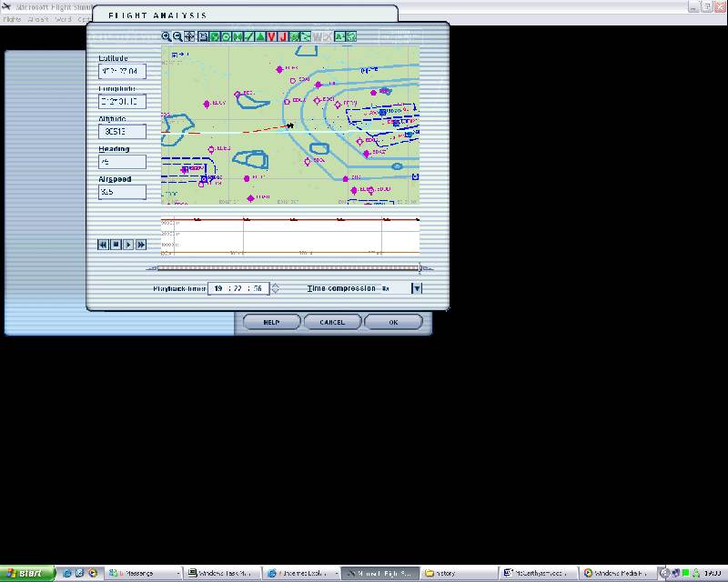Open the Aircraft menu

(38, 19)
